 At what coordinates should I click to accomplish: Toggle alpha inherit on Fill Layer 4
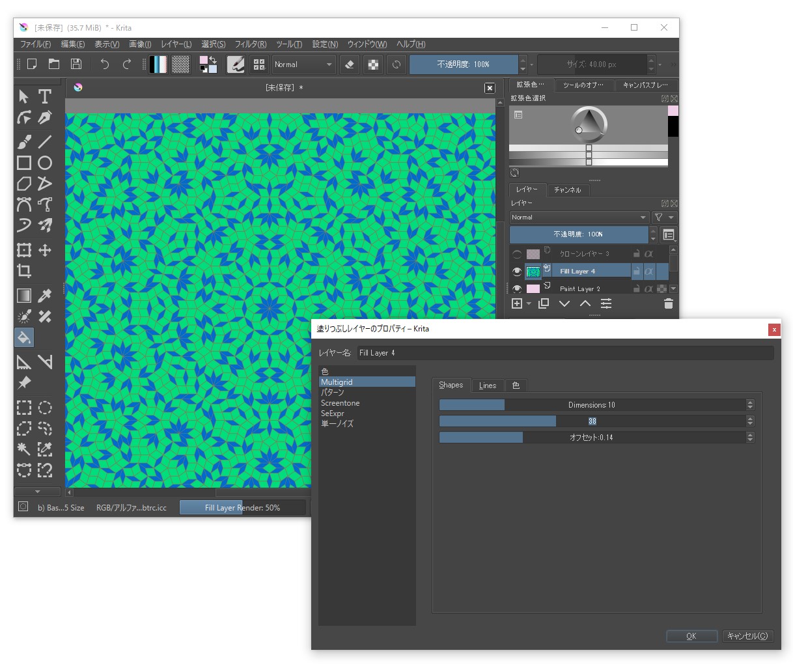click(x=648, y=271)
